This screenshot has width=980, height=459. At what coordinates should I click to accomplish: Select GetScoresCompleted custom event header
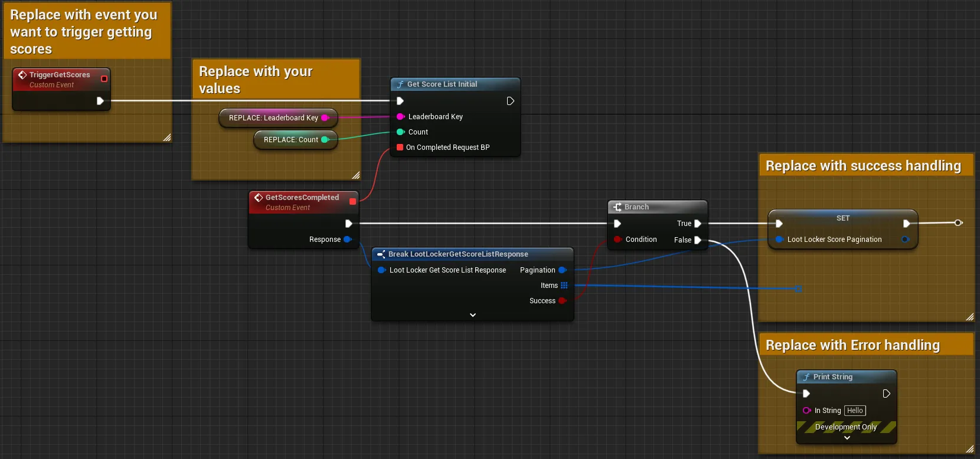tap(303, 202)
